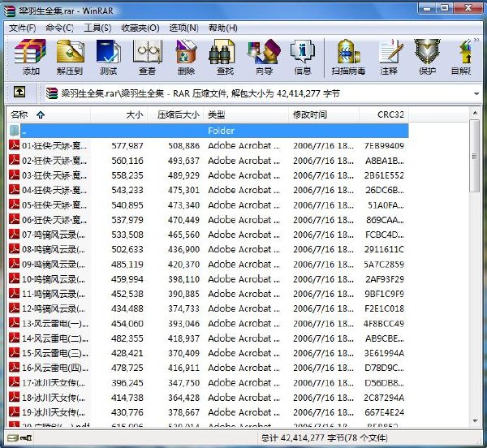This screenshot has width=487, height=448.
Task: Select the file 09·鸣镝风云录
Action: click(x=54, y=265)
